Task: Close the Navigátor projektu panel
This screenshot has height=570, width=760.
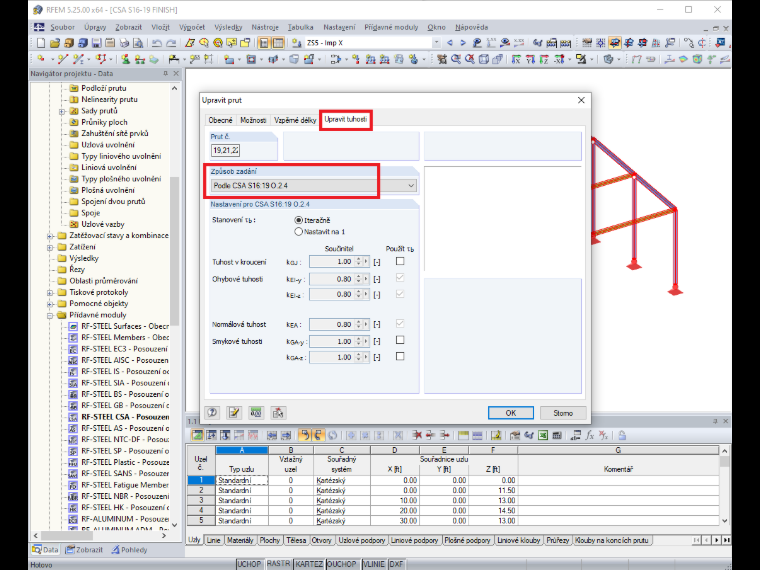Action: (176, 73)
